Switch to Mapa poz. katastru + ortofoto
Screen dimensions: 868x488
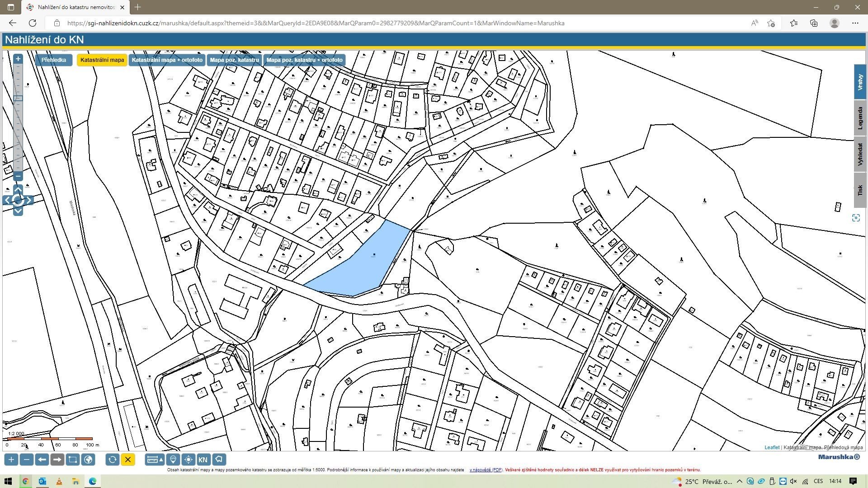pos(304,60)
